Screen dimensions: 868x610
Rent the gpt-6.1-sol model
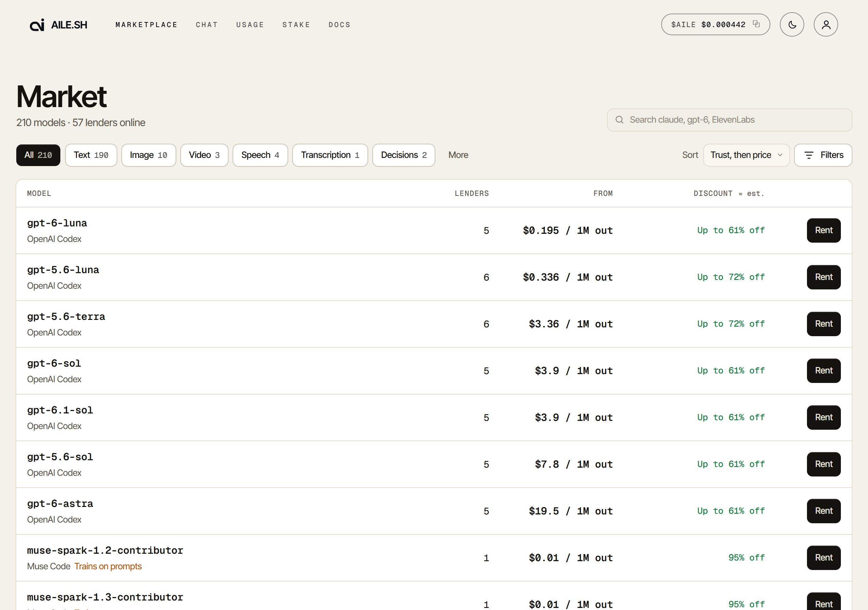pyautogui.click(x=823, y=417)
